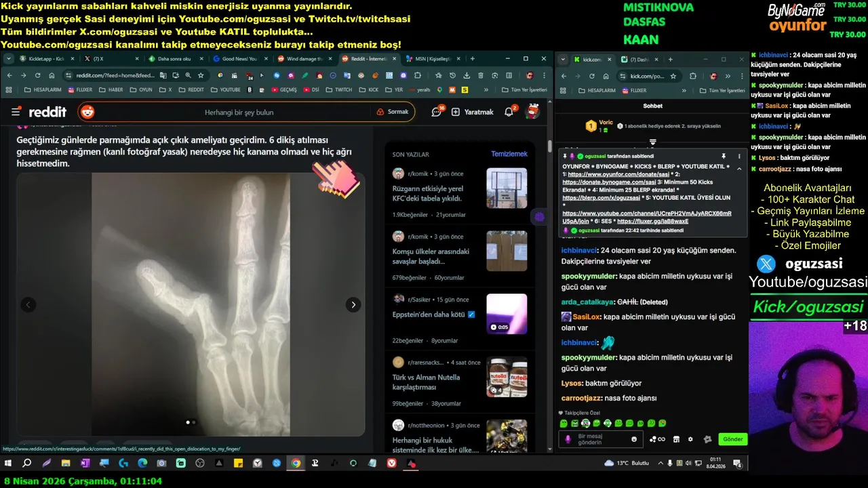
Task: Open the pinned message three-dot options
Action: point(739,156)
